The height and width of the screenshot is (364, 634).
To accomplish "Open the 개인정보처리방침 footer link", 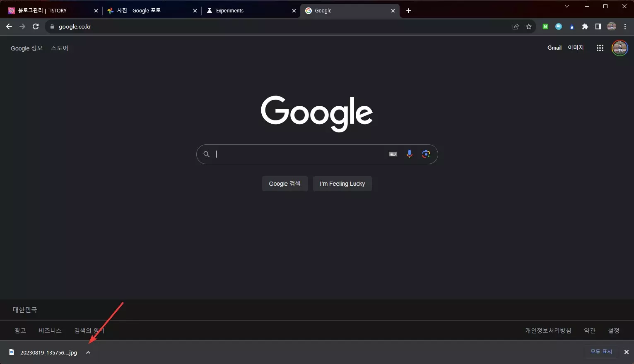I will click(548, 330).
